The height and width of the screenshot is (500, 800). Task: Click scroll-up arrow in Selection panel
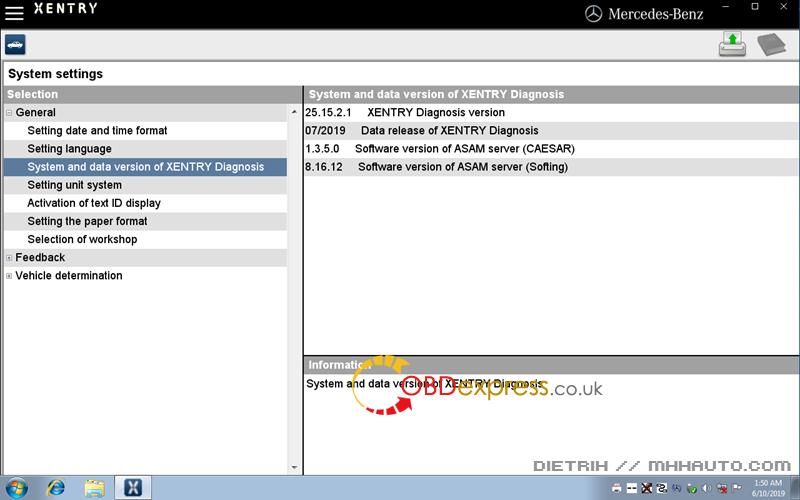tap(294, 113)
